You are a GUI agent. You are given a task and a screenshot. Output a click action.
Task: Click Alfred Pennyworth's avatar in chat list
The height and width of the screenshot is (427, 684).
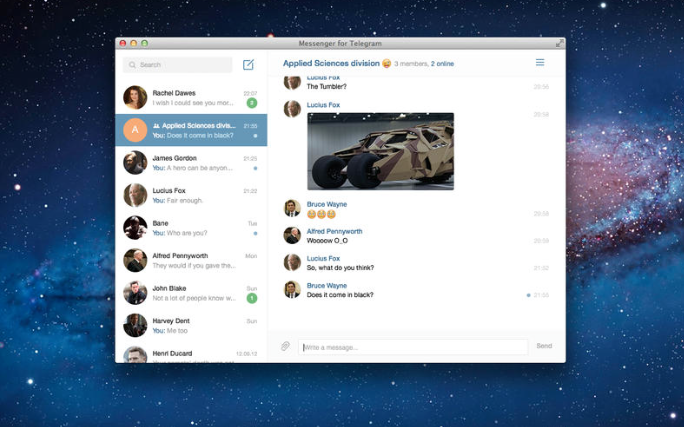pos(135,260)
